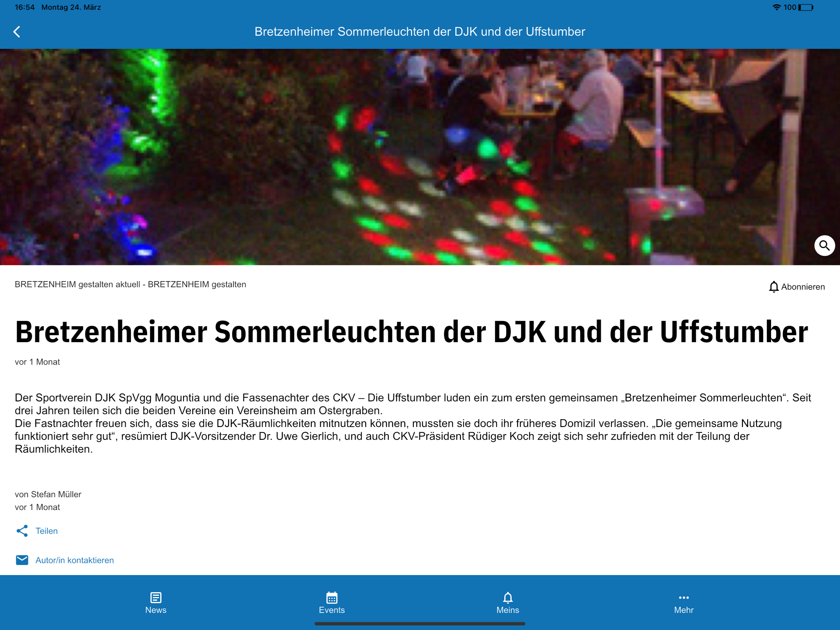The height and width of the screenshot is (630, 840).
Task: Select the Meins tab label
Action: tap(508, 610)
